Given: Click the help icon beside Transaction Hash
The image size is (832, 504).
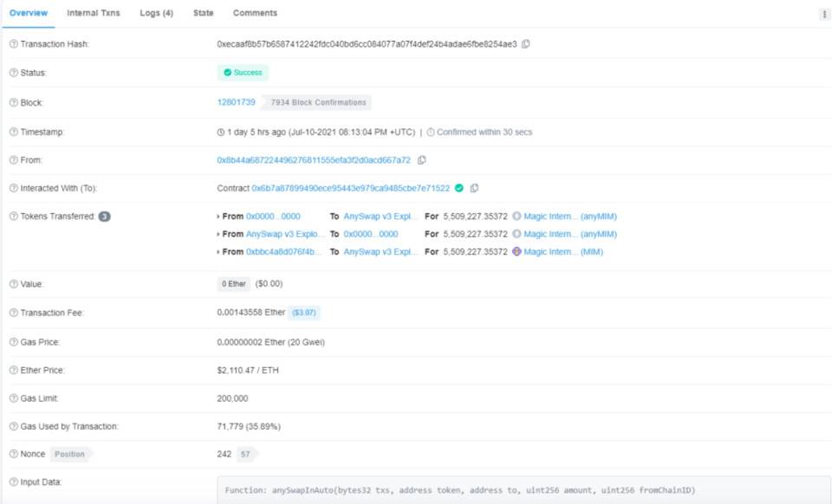Looking at the screenshot, I should pos(13,44).
